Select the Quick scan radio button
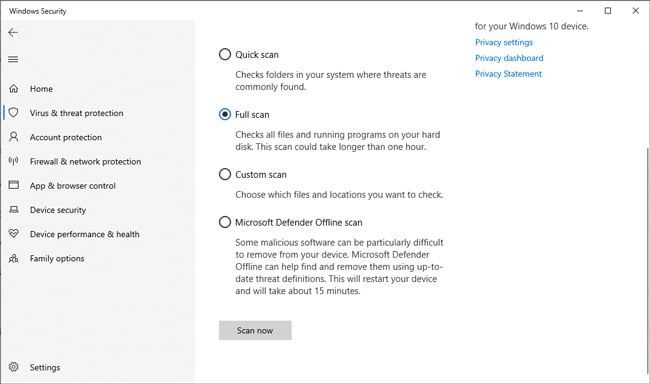The height and width of the screenshot is (384, 650). (225, 54)
